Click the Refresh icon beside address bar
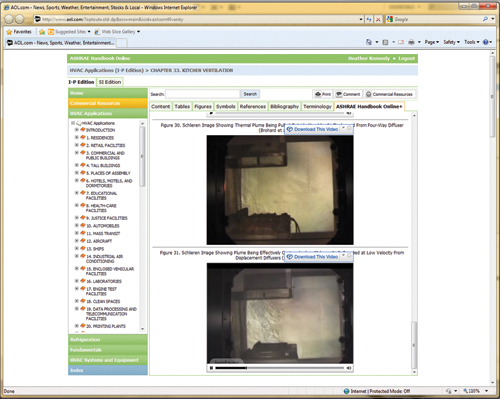The image size is (500, 399). coord(369,19)
